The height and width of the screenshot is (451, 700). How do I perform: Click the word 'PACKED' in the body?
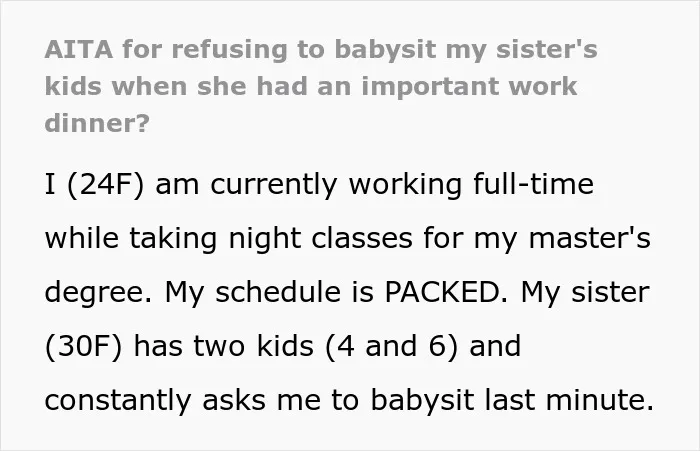click(x=442, y=292)
